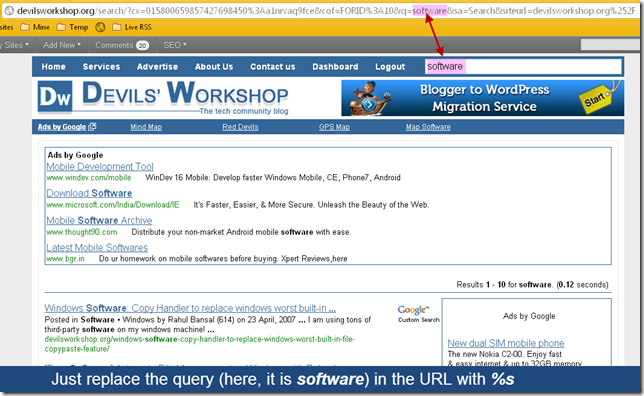Click the Start tag on the banner

[595, 98]
